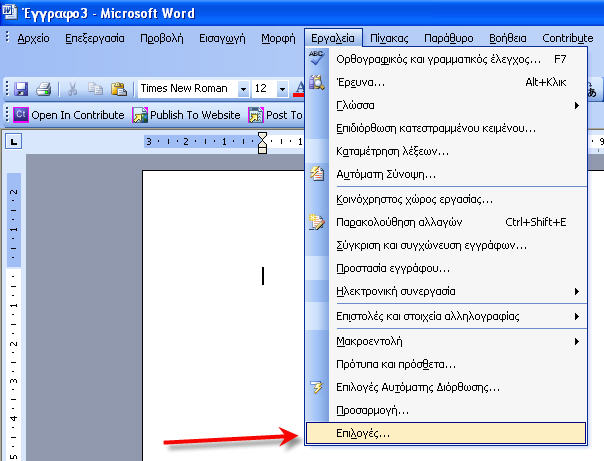Image resolution: width=604 pixels, height=461 pixels.
Task: Click the Word document icon in title bar
Action: click(9, 11)
